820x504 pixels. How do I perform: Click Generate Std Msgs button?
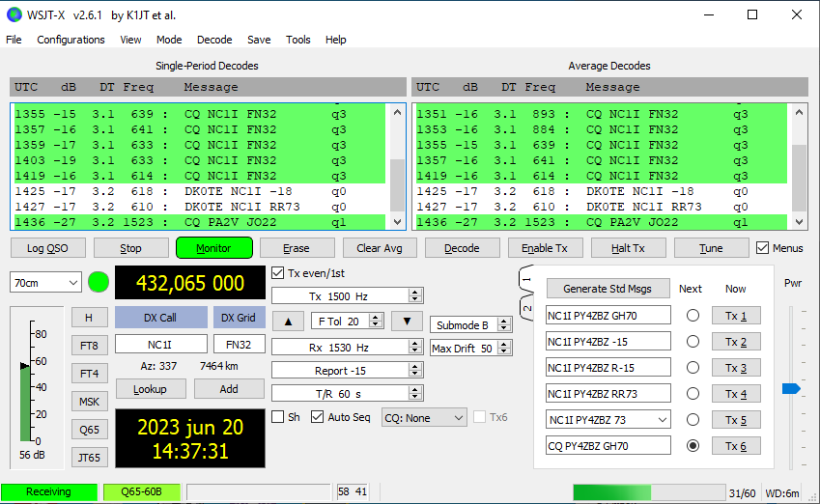[607, 289]
